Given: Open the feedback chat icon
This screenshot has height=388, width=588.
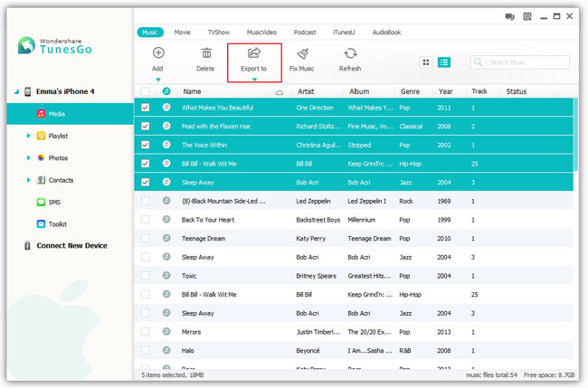Looking at the screenshot, I should 509,16.
